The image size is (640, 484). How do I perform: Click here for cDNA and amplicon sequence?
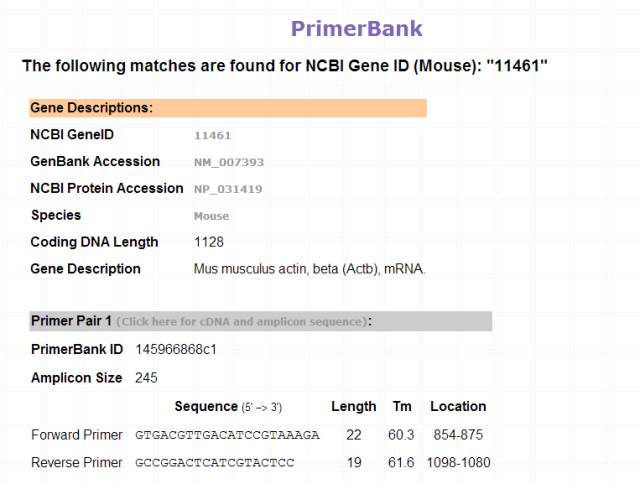click(x=242, y=322)
